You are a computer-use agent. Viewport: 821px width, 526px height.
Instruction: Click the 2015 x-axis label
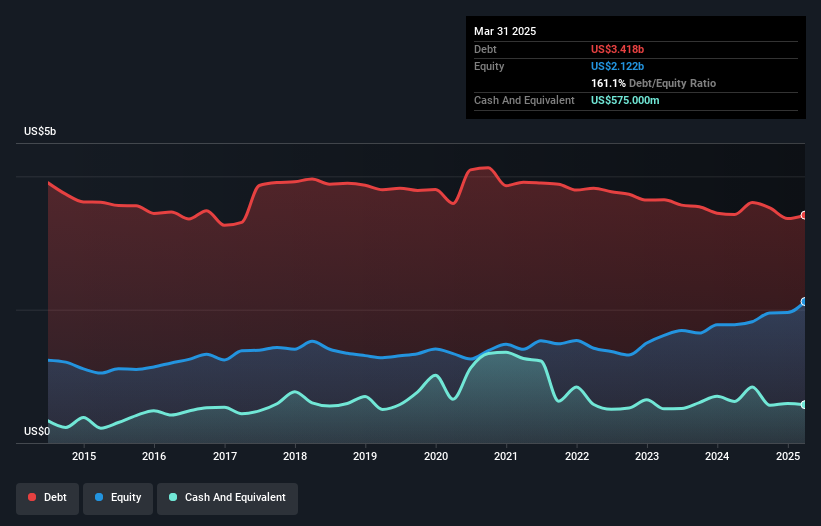click(84, 456)
